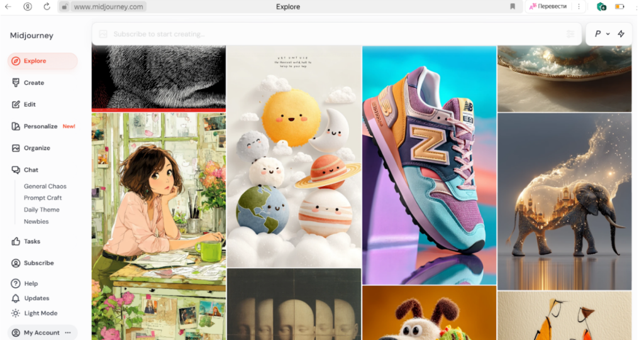Open the New Balance sneaker image
644x340 pixels.
click(x=429, y=165)
